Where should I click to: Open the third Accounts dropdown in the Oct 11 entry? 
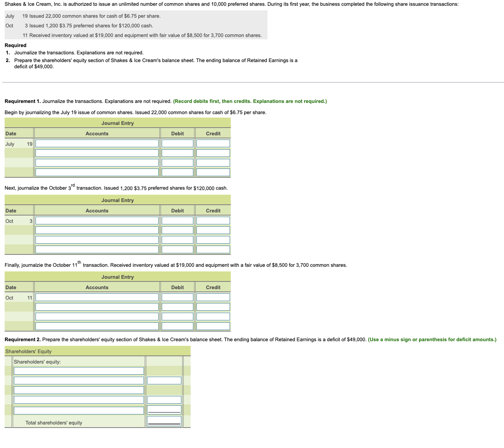click(96, 316)
